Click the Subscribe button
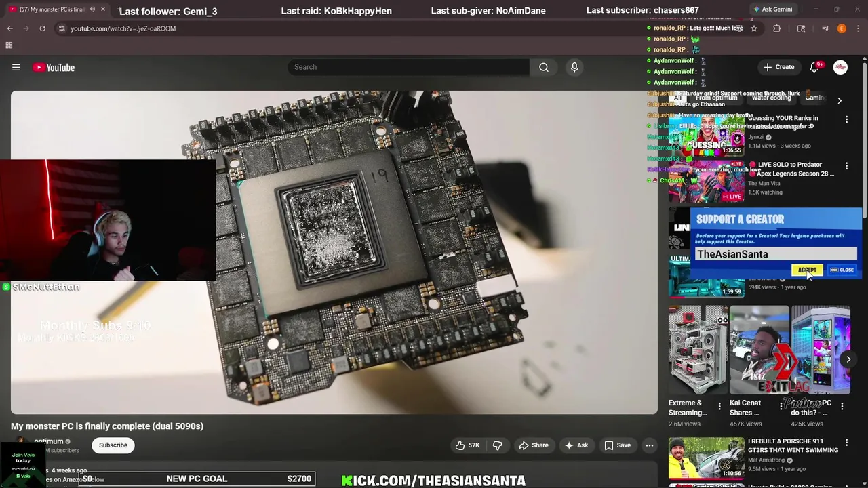Screen dimensions: 868x488 pyautogui.click(x=113, y=445)
